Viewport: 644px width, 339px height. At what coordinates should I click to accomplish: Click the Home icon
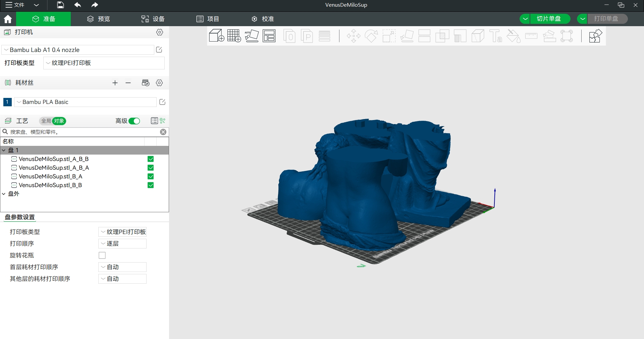click(x=8, y=19)
